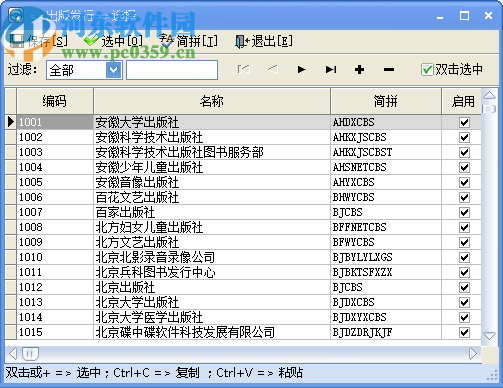
Task: Select the 安徽大学出版社 name cell
Action: [212, 122]
